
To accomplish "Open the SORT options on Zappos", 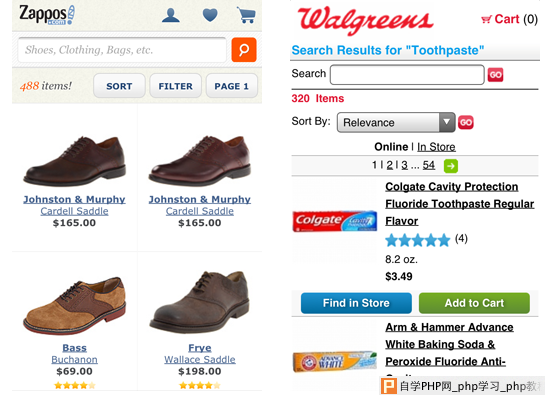I will (119, 86).
